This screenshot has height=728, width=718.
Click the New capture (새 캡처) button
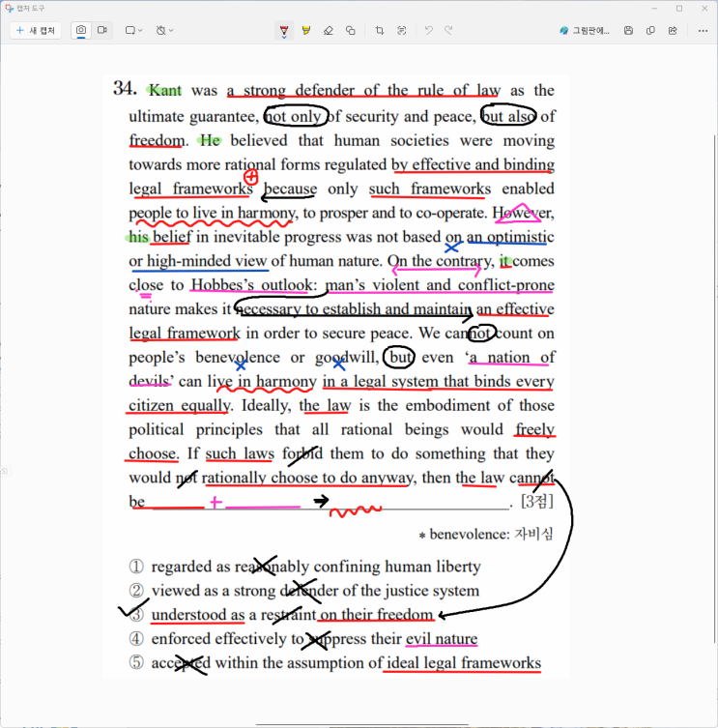pyautogui.click(x=36, y=31)
